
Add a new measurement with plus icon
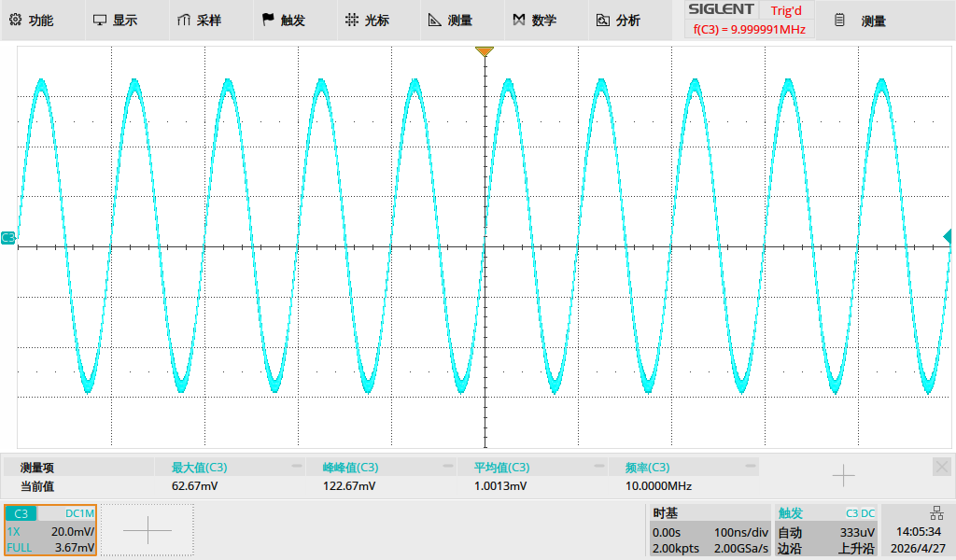[x=843, y=475]
